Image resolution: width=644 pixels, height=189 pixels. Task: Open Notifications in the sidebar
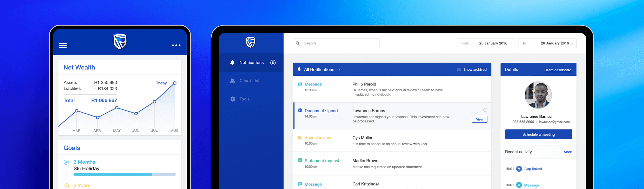(251, 63)
